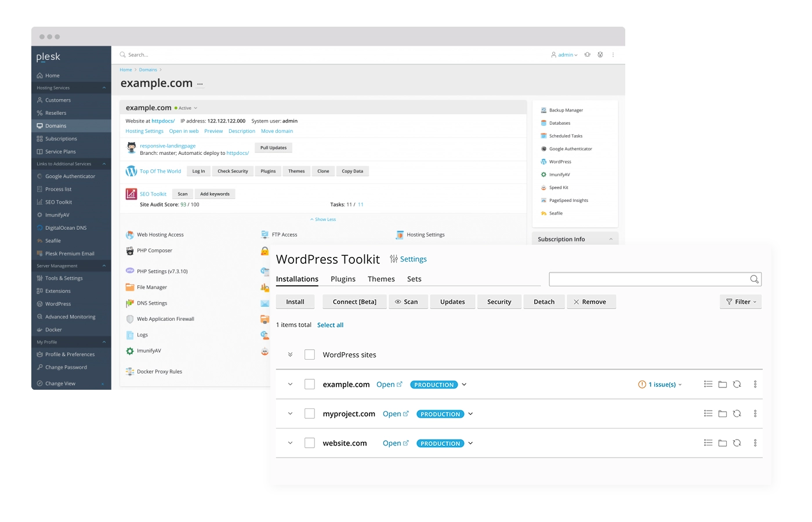Open the Active status dropdown for example.com

pos(186,108)
